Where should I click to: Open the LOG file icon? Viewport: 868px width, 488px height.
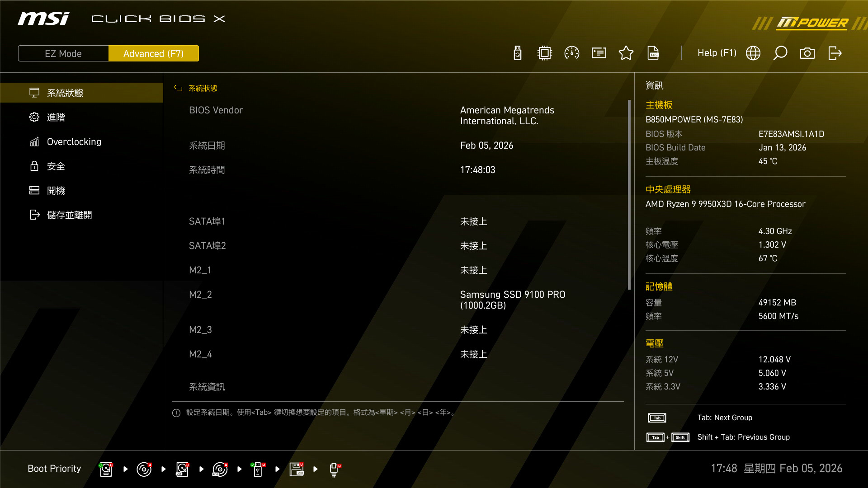point(653,53)
